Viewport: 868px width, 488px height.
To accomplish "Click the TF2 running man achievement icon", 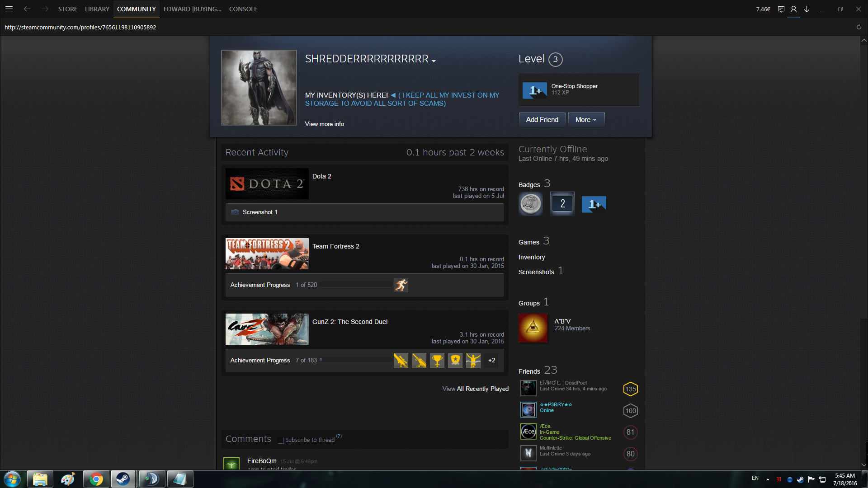I will (x=401, y=285).
